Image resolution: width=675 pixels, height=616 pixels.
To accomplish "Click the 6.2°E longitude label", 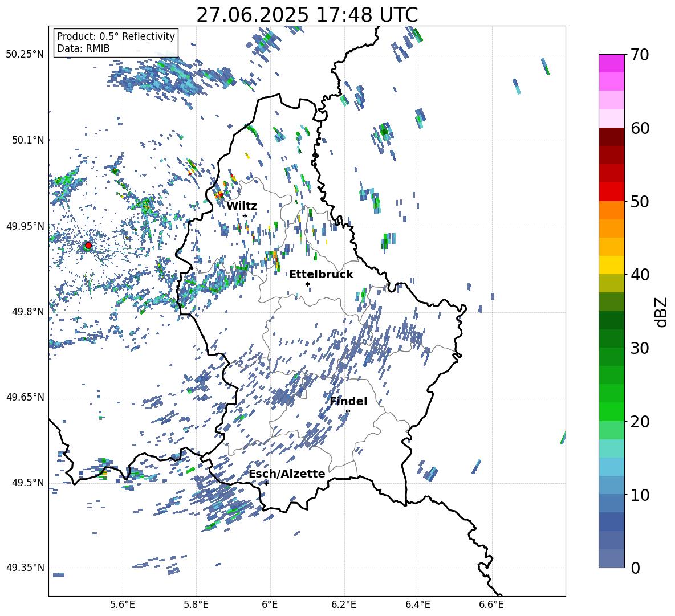I will [x=344, y=605].
